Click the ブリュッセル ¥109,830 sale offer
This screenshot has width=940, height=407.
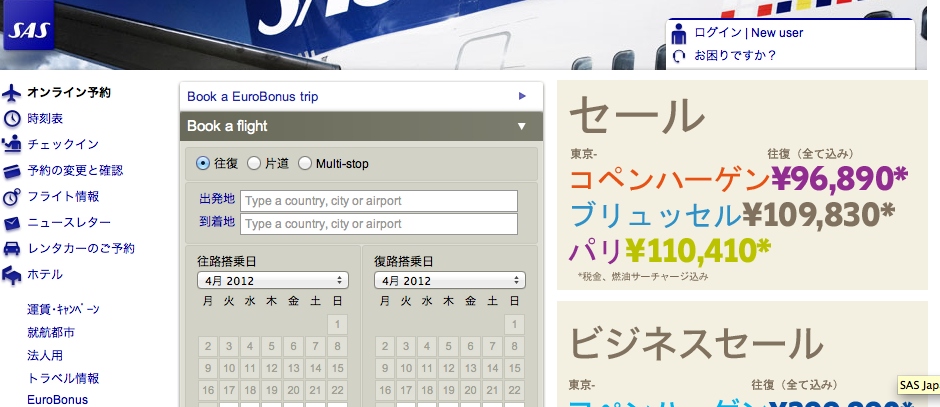731,215
